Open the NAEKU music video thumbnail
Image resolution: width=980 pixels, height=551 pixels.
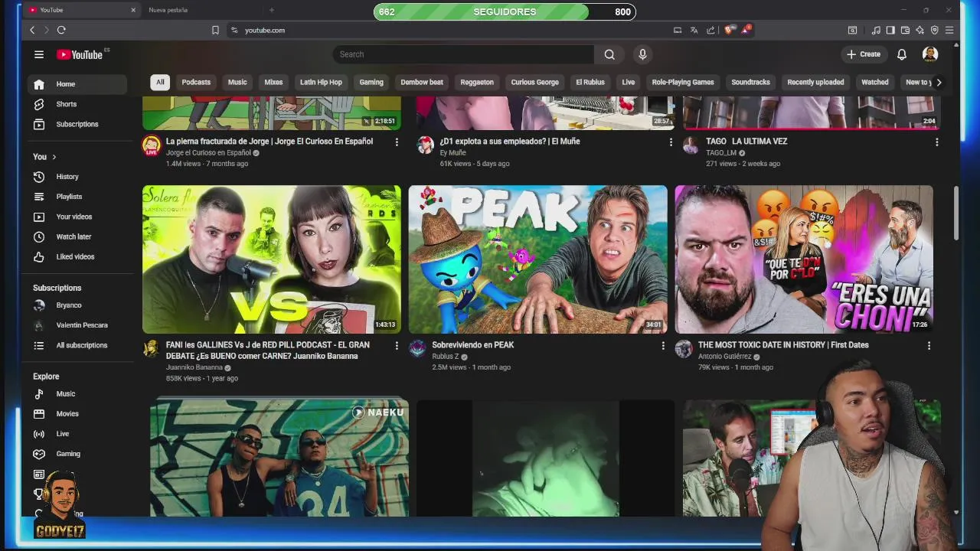[x=279, y=458]
